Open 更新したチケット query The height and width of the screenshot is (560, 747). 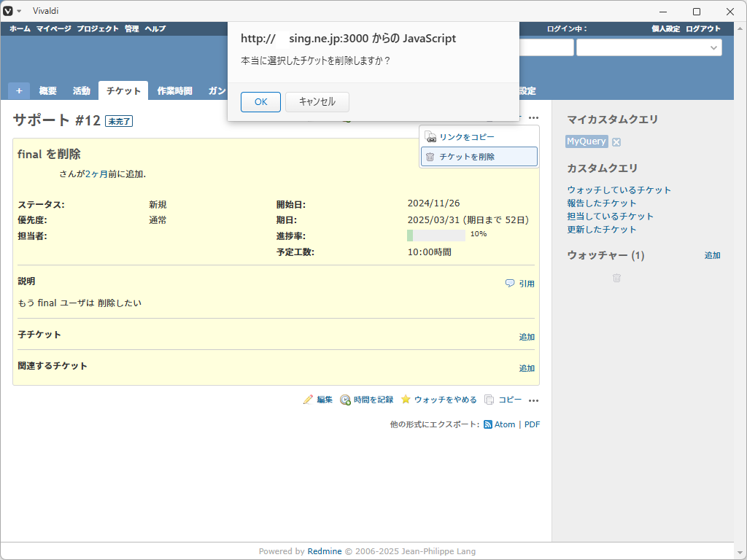601,230
